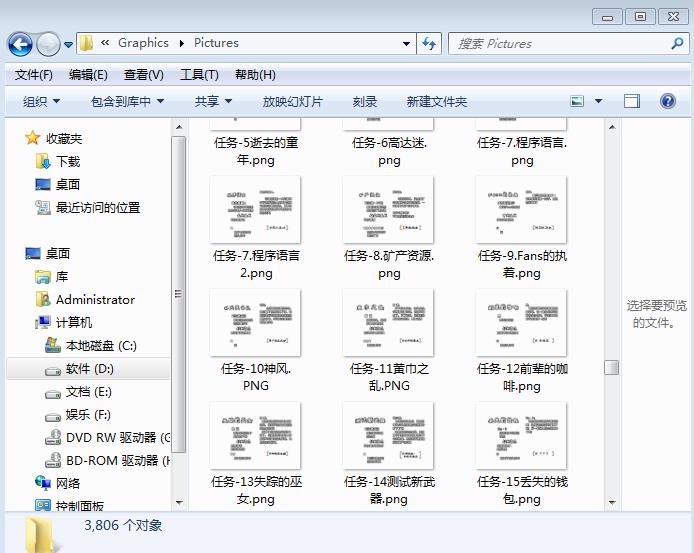Viewport: 694px width, 553px height.
Task: Select thumbnail 任务-14测试新武器.png
Action: pos(388,435)
